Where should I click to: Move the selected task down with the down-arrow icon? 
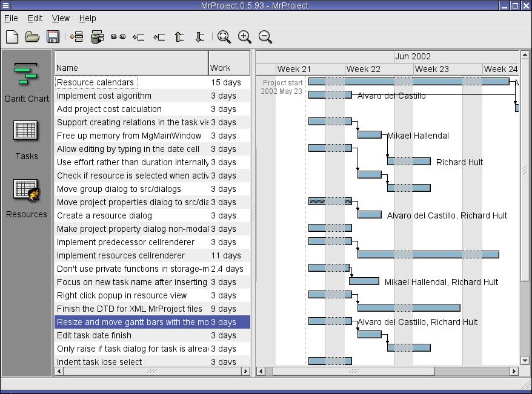tap(200, 36)
